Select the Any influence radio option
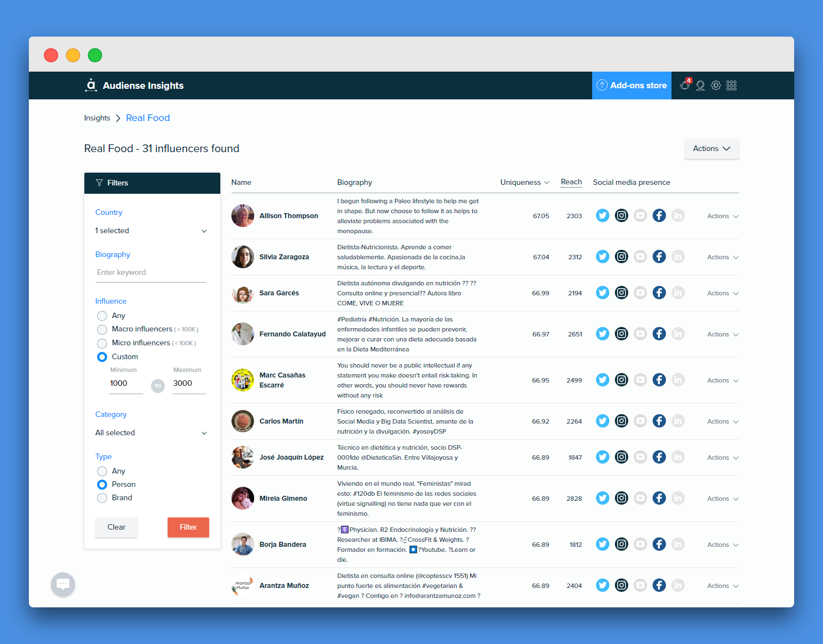The width and height of the screenshot is (823, 644). coord(102,316)
